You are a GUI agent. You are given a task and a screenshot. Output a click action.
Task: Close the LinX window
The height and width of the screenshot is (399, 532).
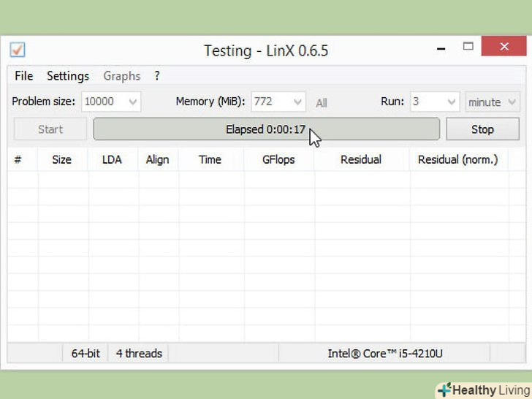pyautogui.click(x=504, y=46)
